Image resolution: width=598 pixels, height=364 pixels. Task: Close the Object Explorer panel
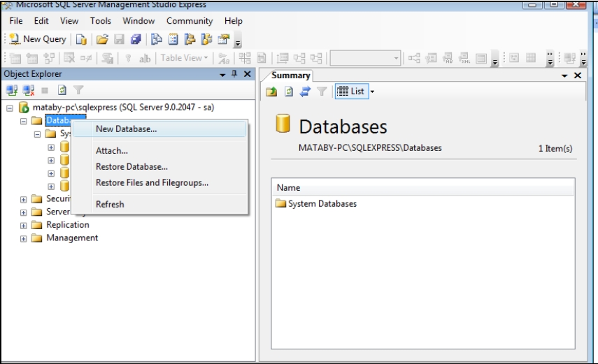point(248,74)
